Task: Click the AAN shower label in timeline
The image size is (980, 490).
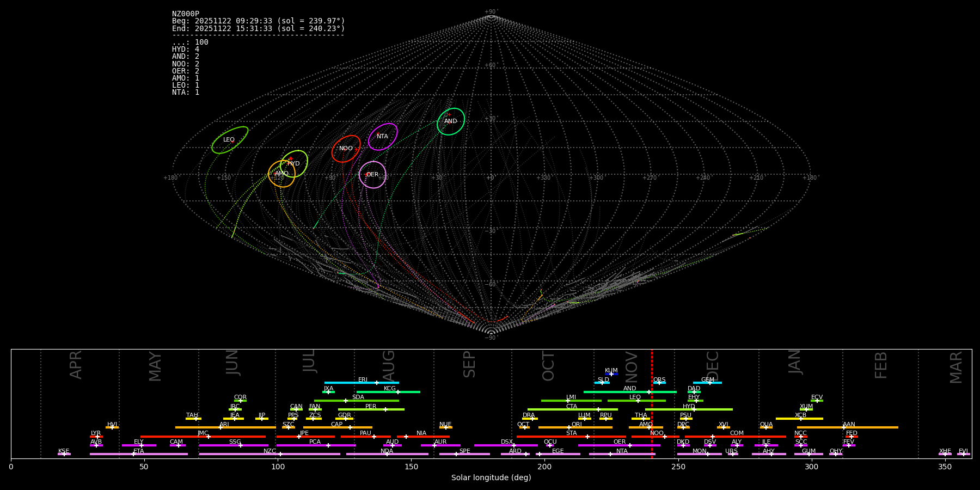Action: (x=849, y=424)
